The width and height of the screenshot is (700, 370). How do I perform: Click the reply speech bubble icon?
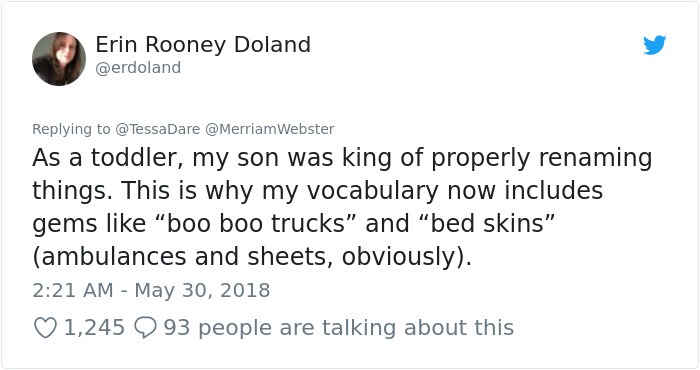pyautogui.click(x=146, y=328)
